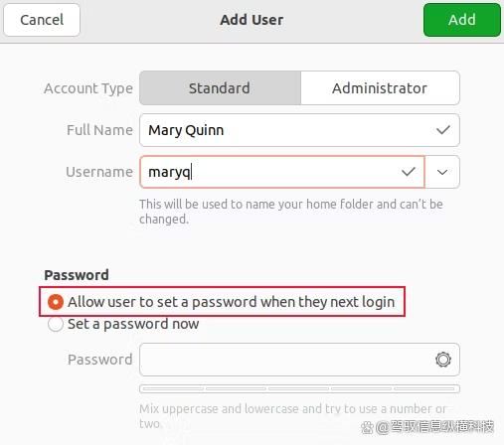Select Allow user to set password at next login

pyautogui.click(x=221, y=302)
